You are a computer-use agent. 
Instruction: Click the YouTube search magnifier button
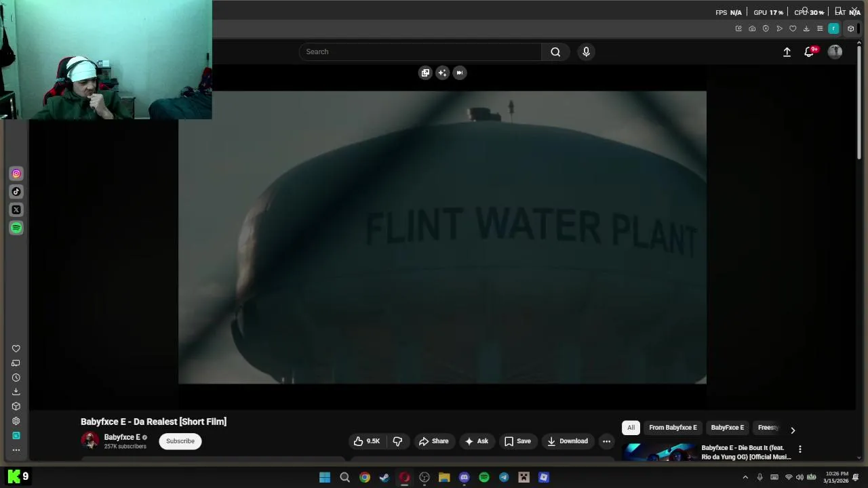point(555,52)
